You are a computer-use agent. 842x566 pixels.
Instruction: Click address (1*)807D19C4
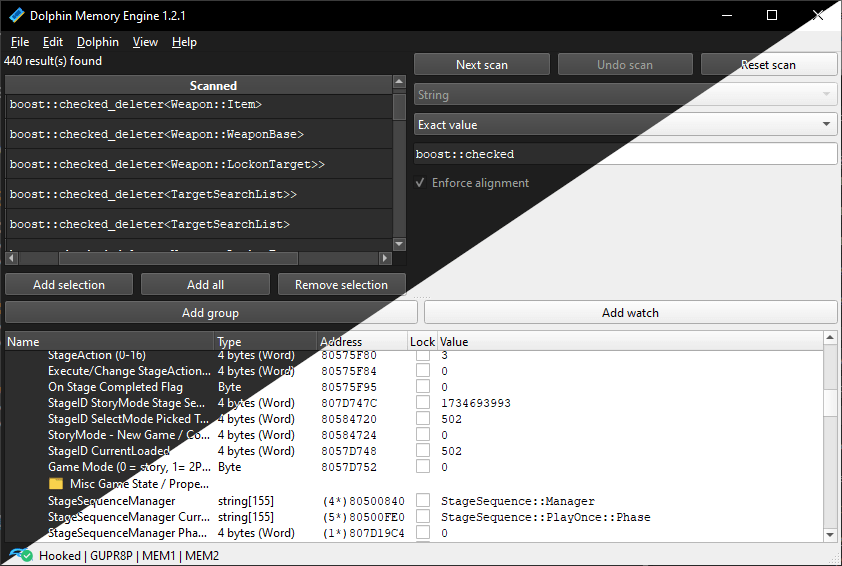pyautogui.click(x=364, y=533)
